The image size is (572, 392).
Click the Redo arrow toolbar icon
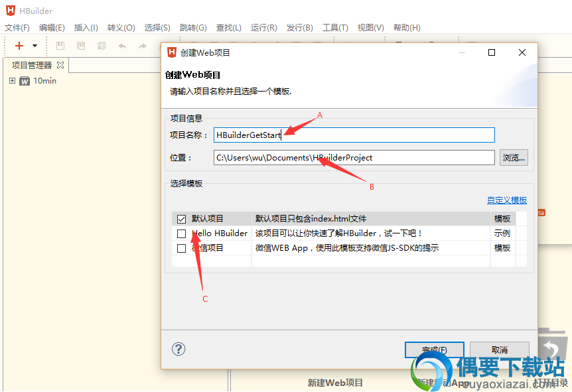click(x=143, y=46)
